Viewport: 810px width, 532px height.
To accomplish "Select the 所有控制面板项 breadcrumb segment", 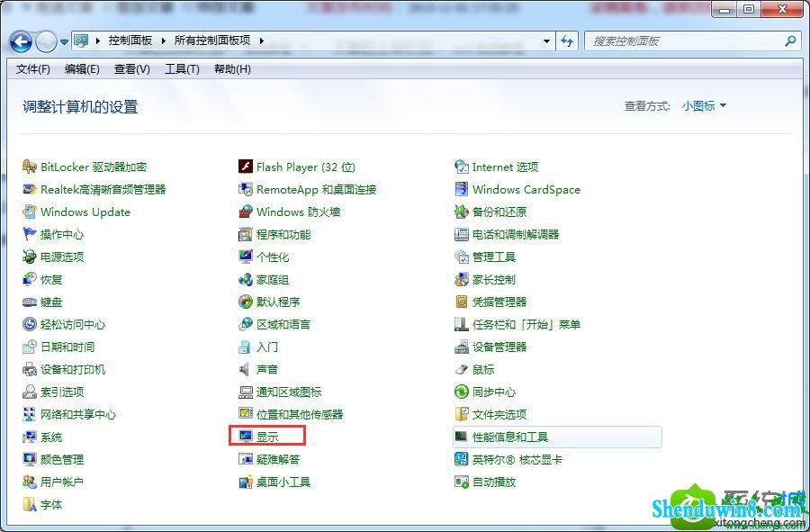I will tap(212, 41).
